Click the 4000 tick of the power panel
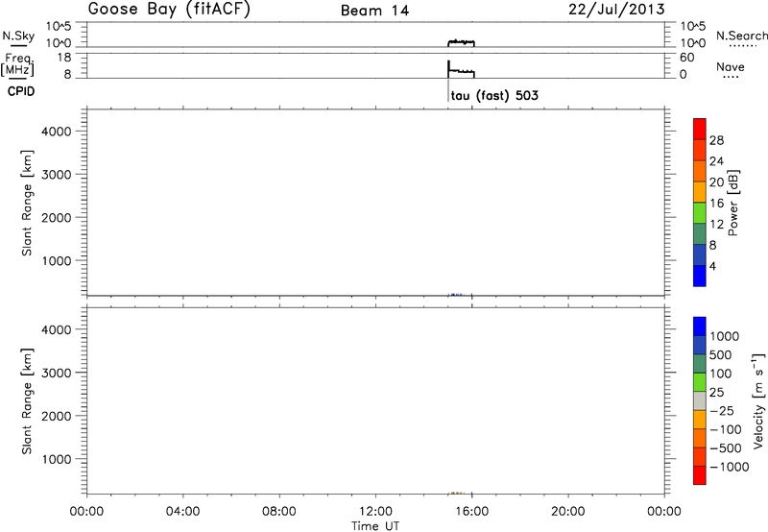The height and width of the screenshot is (532, 768). pyautogui.click(x=57, y=132)
